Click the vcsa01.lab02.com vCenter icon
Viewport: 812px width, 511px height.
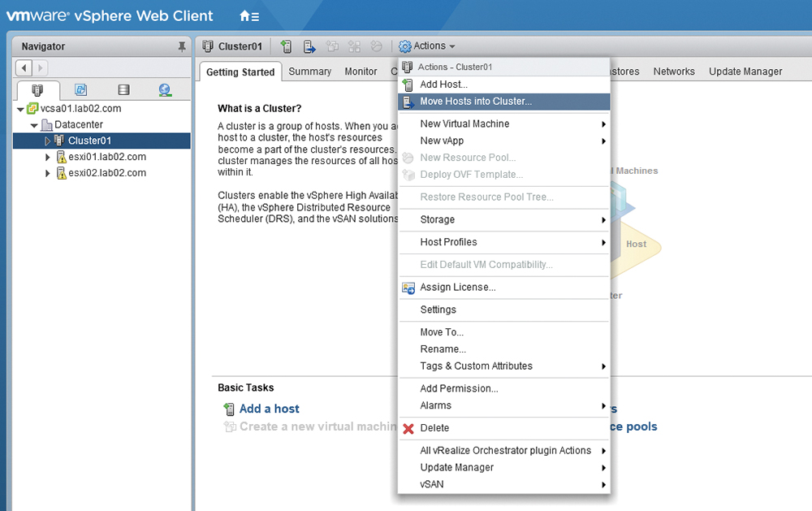pyautogui.click(x=32, y=108)
